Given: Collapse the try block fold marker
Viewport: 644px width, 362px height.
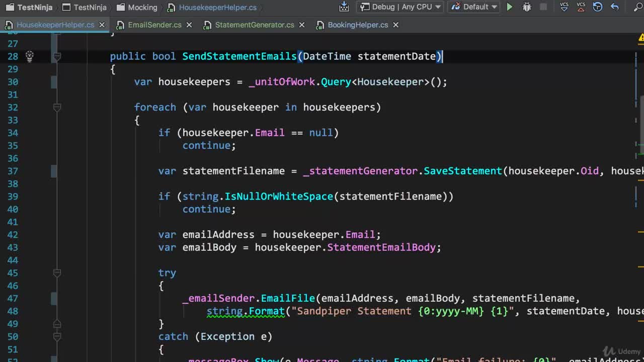Looking at the screenshot, I should coord(57,273).
